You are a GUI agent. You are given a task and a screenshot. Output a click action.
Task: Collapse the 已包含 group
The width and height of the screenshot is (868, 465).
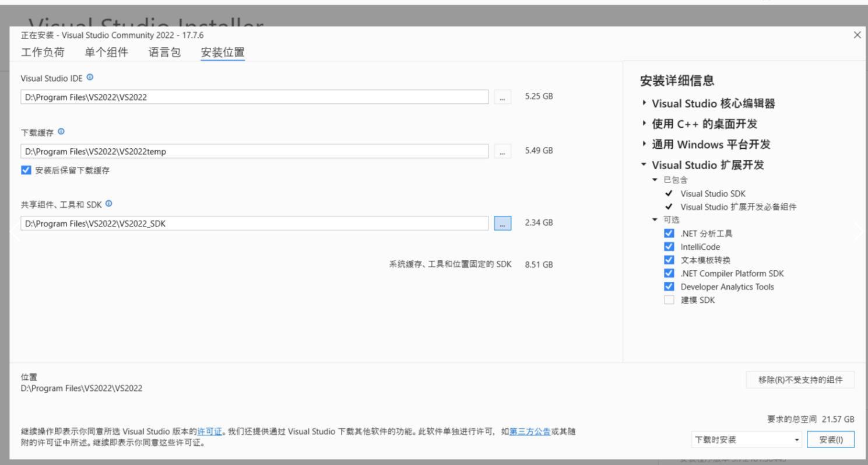point(655,180)
